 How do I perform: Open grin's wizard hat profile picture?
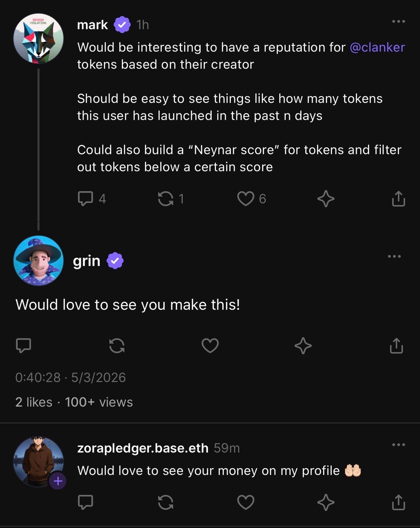39,261
